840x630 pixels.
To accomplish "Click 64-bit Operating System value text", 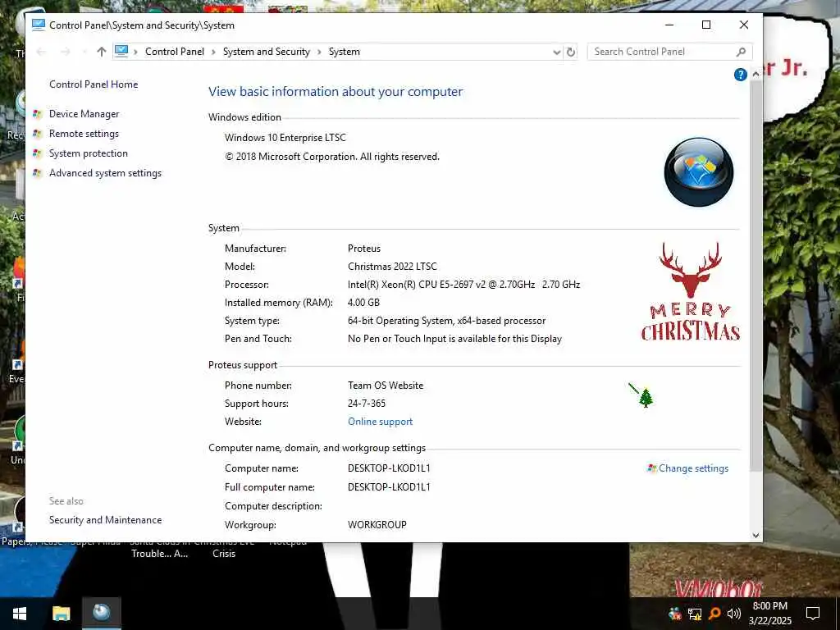I will pyautogui.click(x=447, y=321).
